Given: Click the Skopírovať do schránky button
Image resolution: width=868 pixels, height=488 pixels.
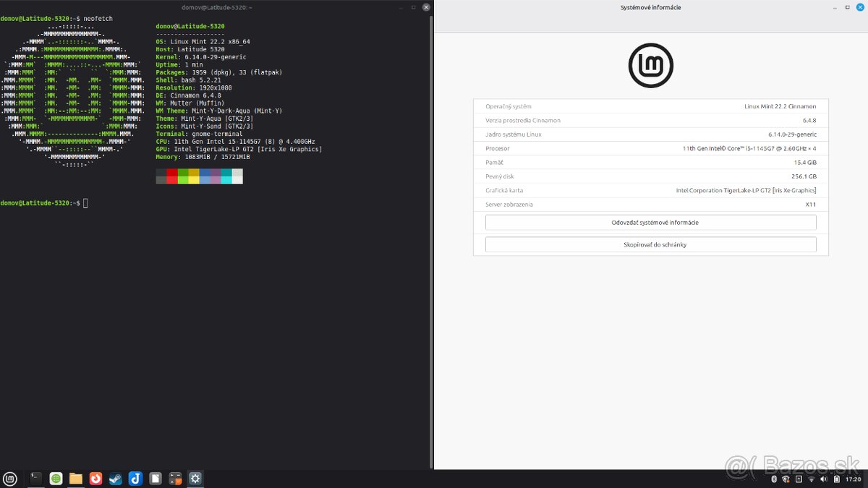Looking at the screenshot, I should [650, 245].
